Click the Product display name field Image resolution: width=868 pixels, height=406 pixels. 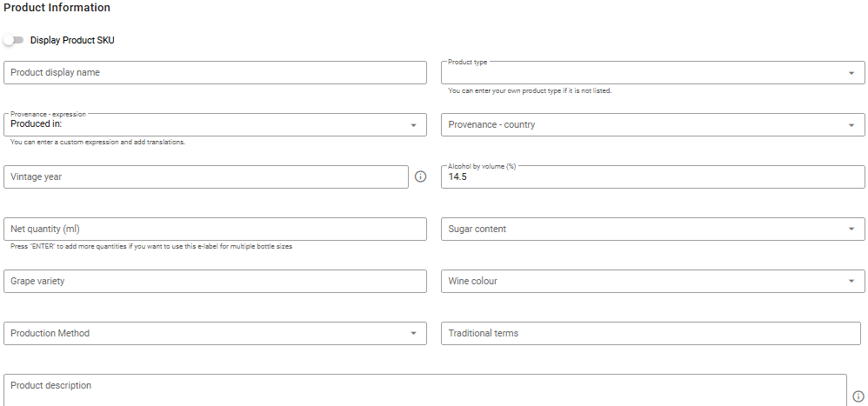[x=215, y=72]
